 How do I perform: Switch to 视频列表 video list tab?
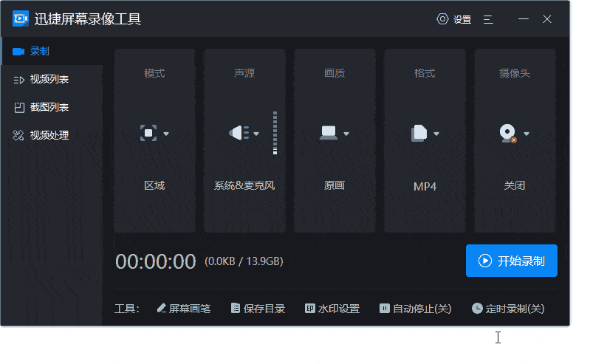49,79
